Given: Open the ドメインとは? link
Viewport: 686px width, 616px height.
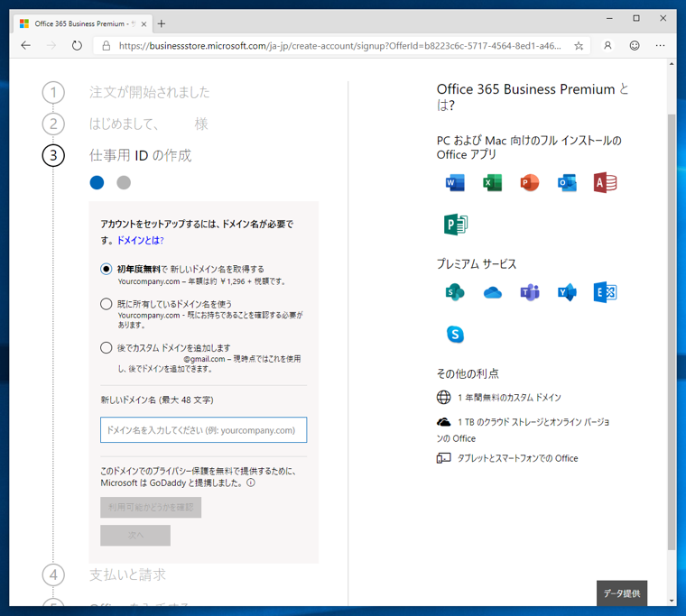Looking at the screenshot, I should point(140,240).
